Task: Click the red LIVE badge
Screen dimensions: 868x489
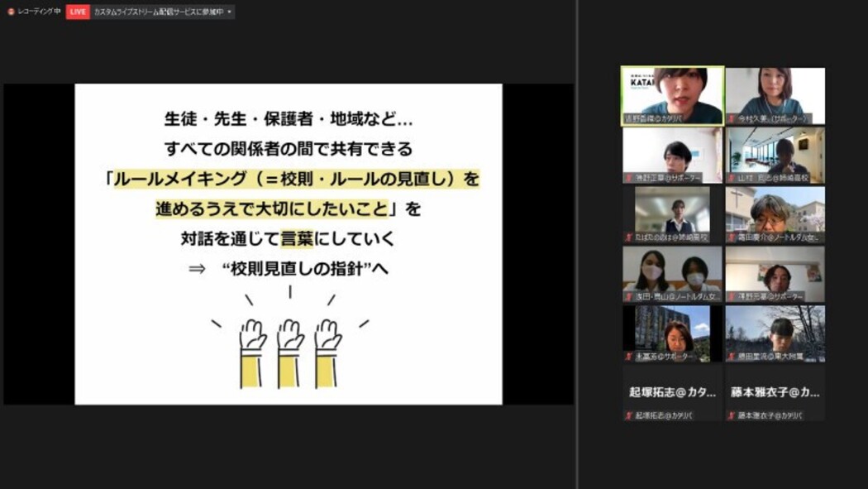Action: pos(78,12)
